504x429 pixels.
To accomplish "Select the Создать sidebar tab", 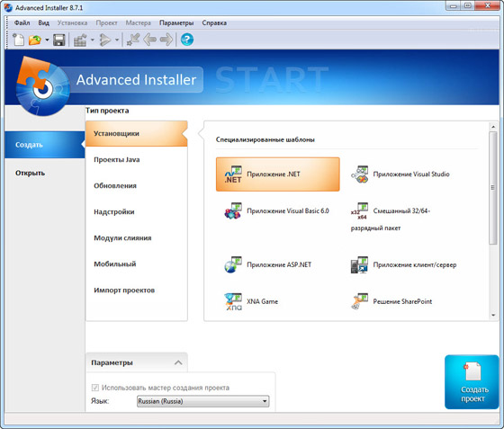I will click(45, 145).
